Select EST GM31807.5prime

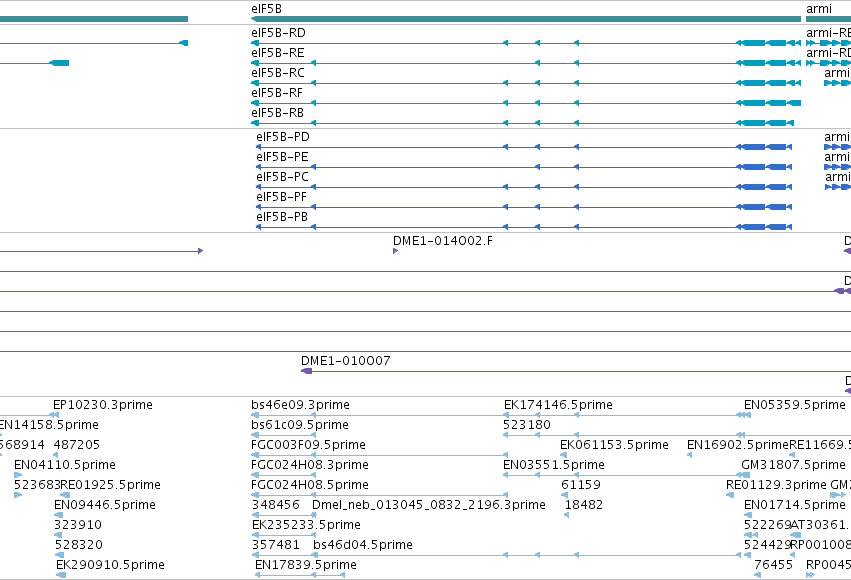(x=793, y=465)
